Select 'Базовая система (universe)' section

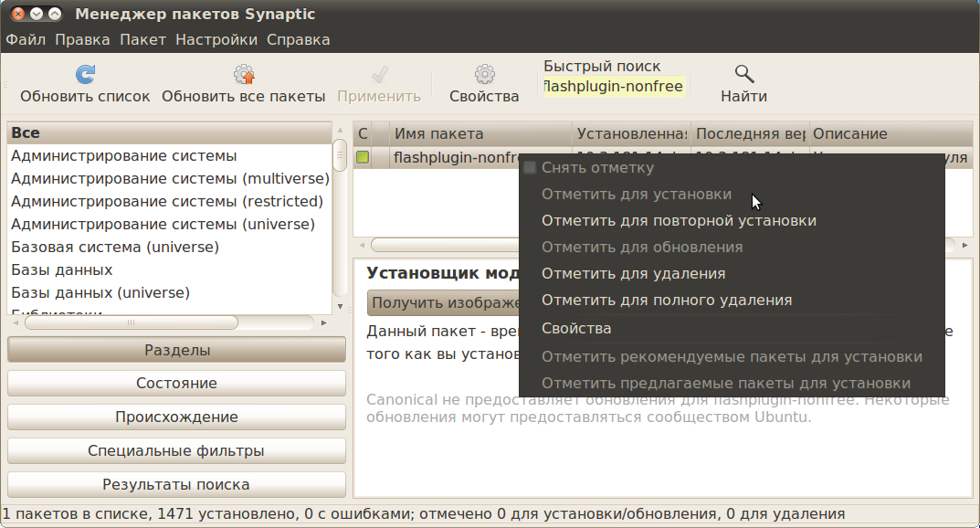pos(169,247)
